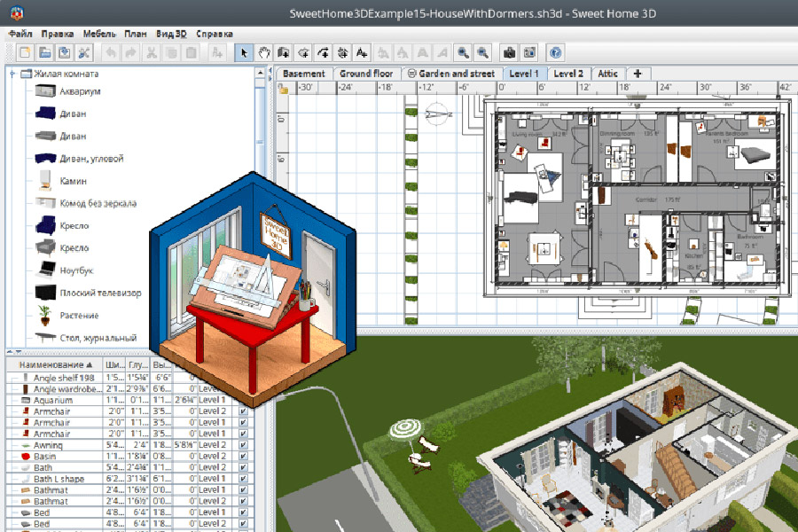Viewport: 798px width, 532px height.
Task: Click the Create photo camera icon
Action: pyautogui.click(x=509, y=52)
